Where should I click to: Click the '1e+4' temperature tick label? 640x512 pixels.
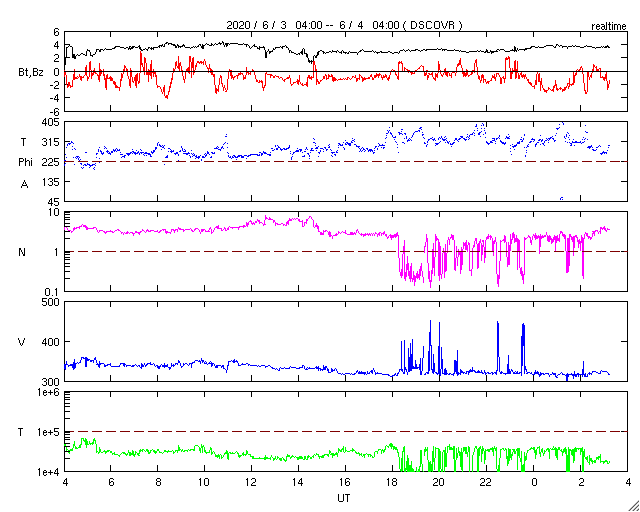48,472
